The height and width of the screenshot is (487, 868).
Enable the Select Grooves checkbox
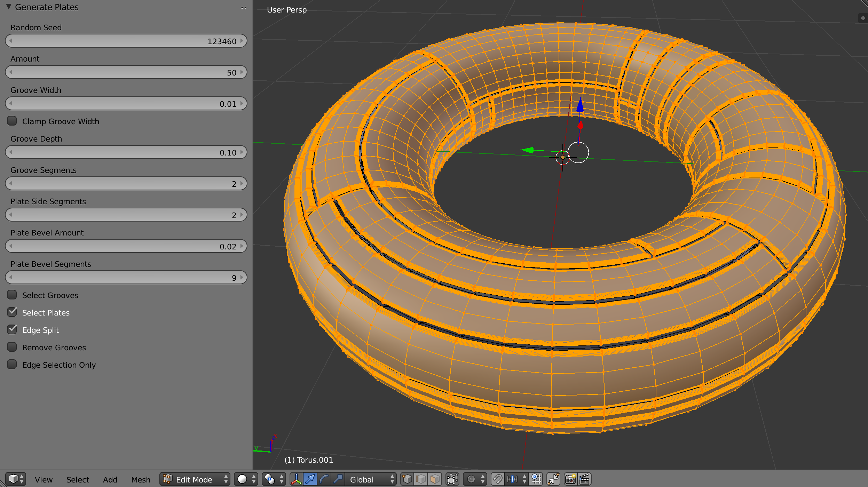[x=12, y=295]
